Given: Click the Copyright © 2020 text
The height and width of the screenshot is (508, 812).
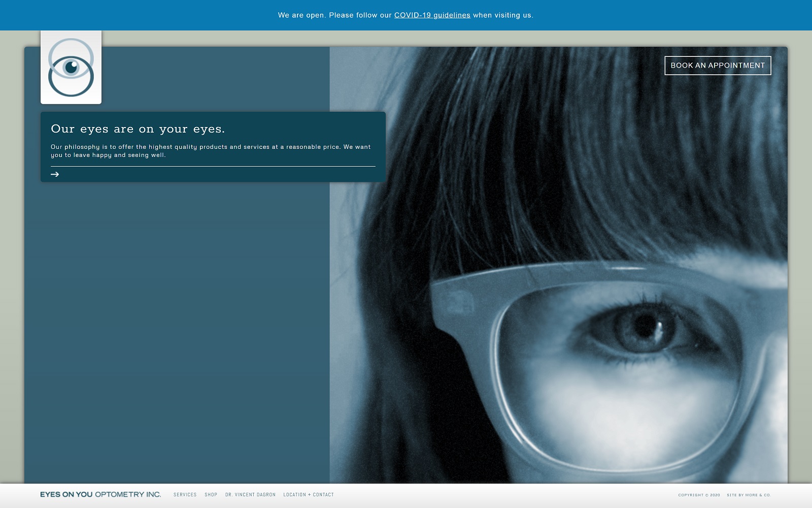Looking at the screenshot, I should click(699, 495).
